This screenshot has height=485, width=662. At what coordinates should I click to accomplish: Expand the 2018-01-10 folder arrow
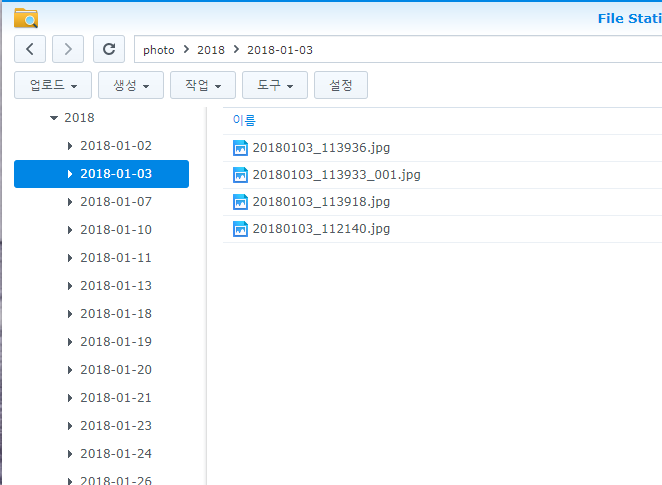[x=70, y=230]
